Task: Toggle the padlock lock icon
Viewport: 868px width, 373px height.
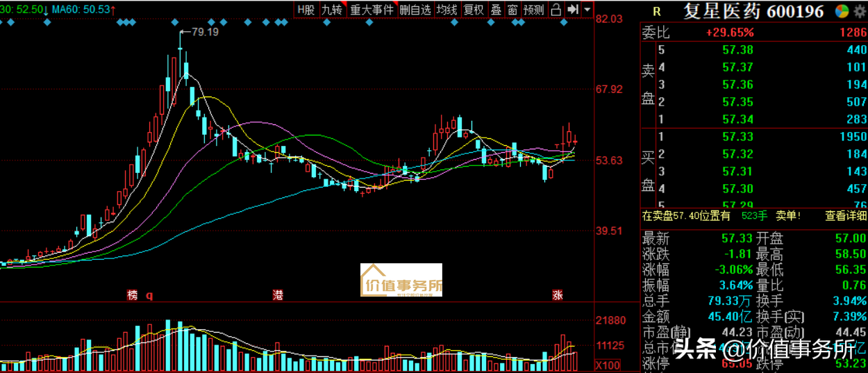Action: pos(556,10)
